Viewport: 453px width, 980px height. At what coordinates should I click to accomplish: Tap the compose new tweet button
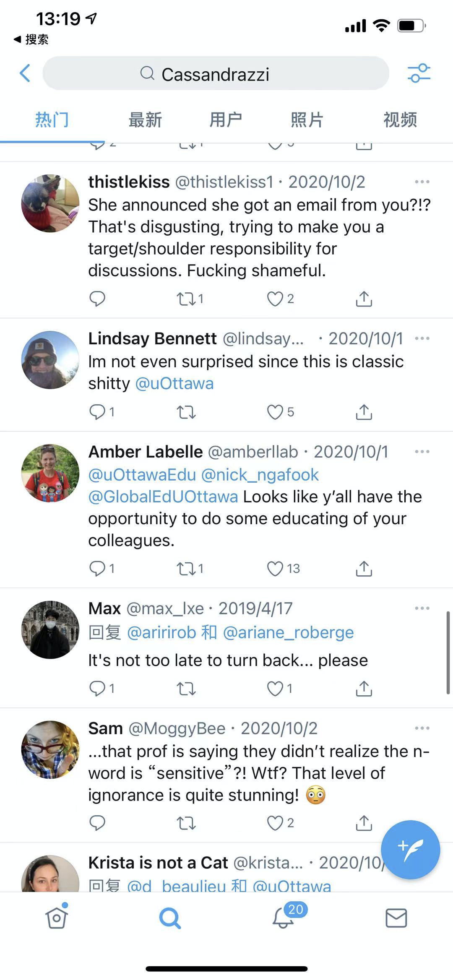pyautogui.click(x=410, y=849)
